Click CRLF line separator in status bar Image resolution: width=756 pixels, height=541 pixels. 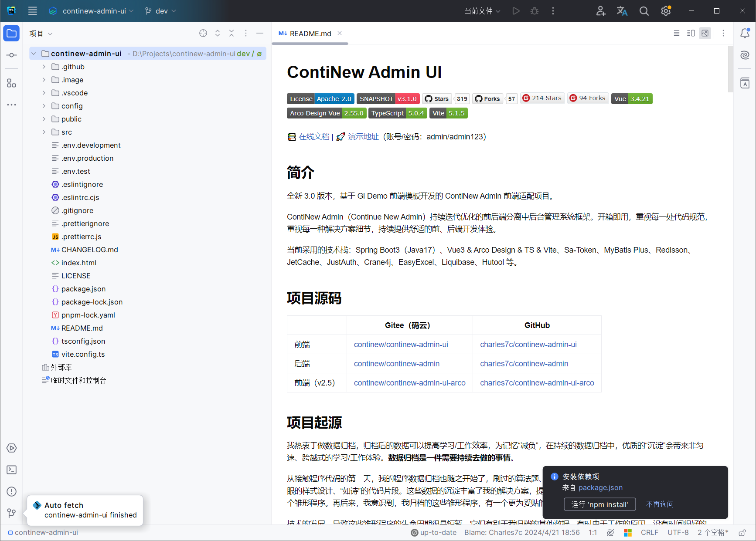coord(649,533)
